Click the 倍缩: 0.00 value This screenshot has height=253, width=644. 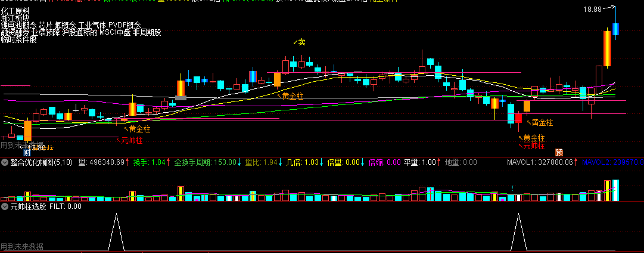pyautogui.click(x=385, y=162)
